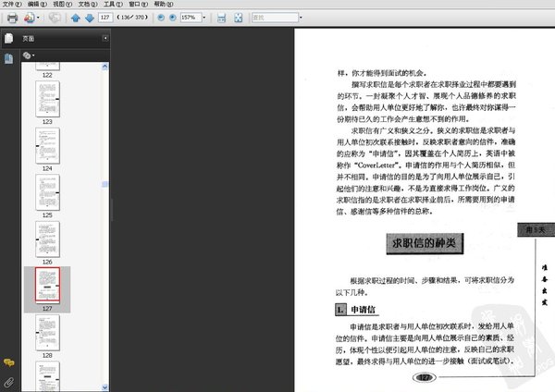
Task: Click the zoom in button
Action: coord(173,18)
